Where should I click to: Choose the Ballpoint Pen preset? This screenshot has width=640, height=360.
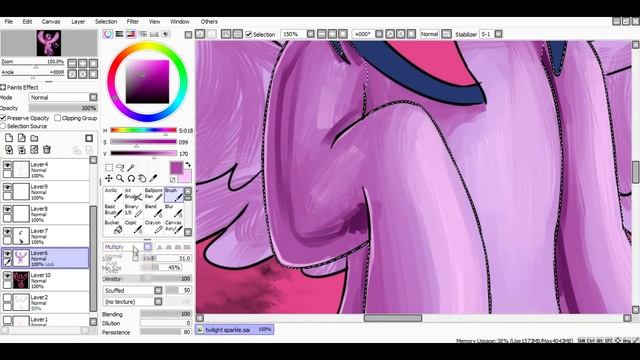tap(153, 195)
